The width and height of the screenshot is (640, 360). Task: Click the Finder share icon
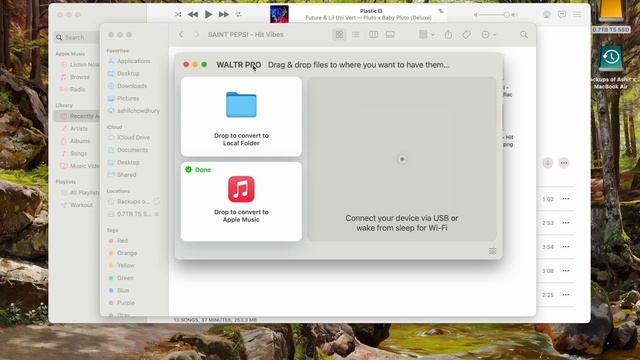coord(448,35)
